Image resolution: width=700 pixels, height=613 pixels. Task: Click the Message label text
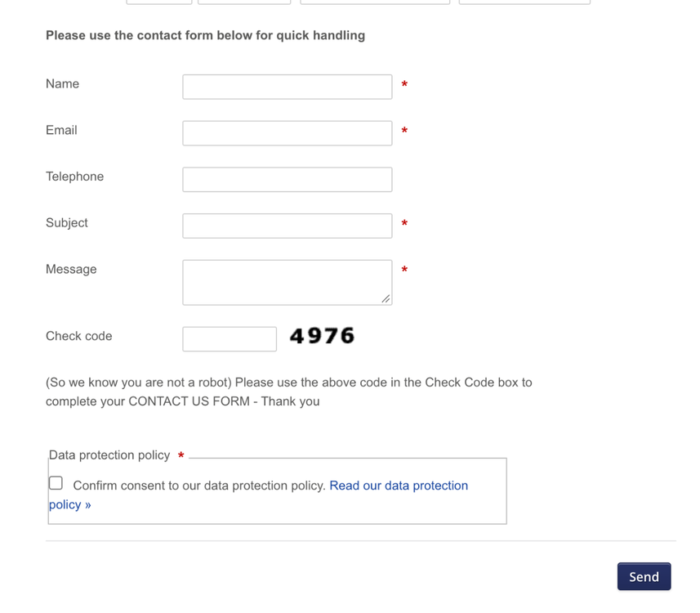(x=71, y=269)
